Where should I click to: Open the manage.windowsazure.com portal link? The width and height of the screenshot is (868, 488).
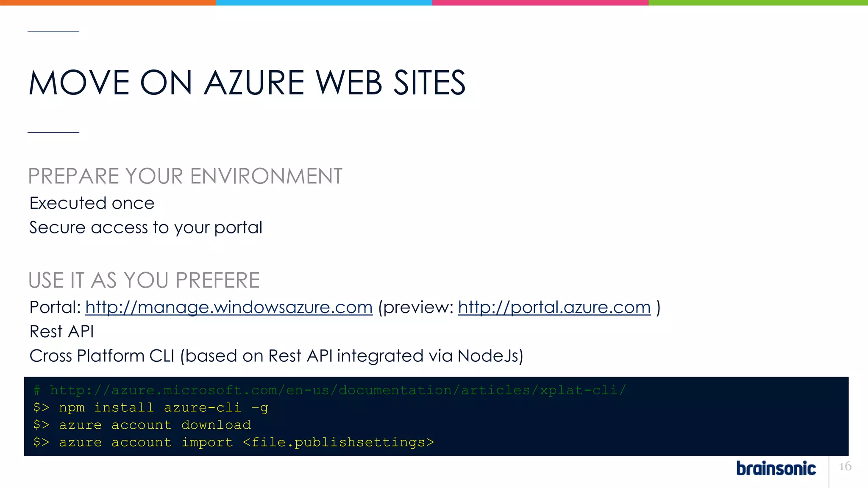229,308
